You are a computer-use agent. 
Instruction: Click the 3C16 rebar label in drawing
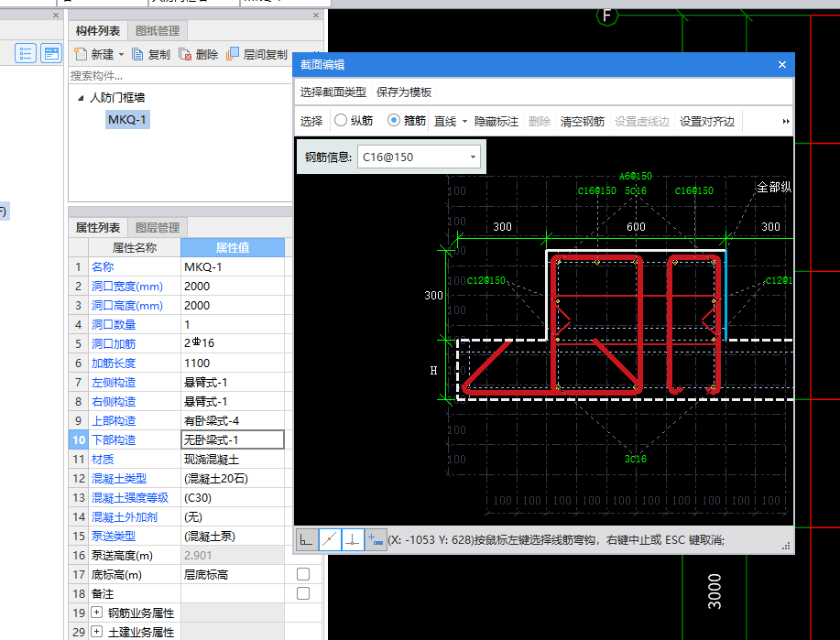pyautogui.click(x=636, y=459)
